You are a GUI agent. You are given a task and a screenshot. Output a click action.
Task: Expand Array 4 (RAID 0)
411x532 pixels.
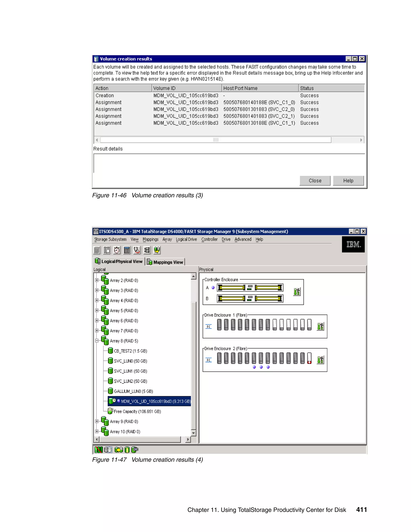pos(97,300)
